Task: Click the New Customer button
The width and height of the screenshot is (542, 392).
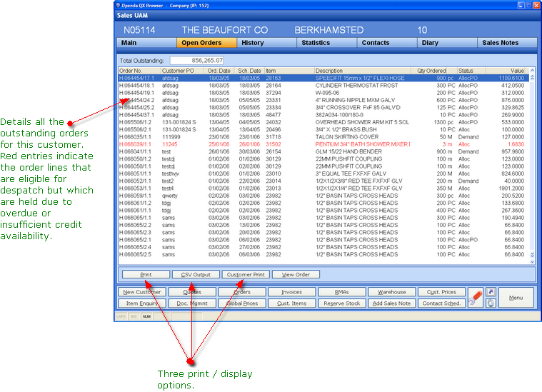Action: 142,292
